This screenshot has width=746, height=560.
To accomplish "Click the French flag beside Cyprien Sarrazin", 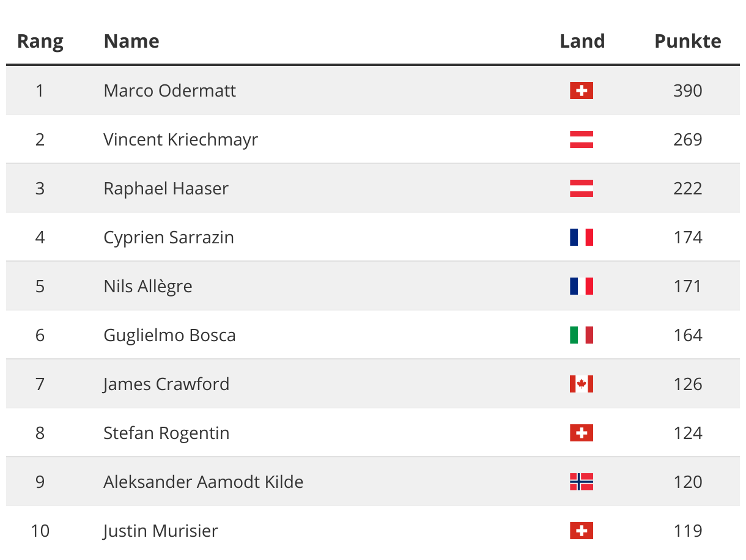I will click(x=582, y=237).
